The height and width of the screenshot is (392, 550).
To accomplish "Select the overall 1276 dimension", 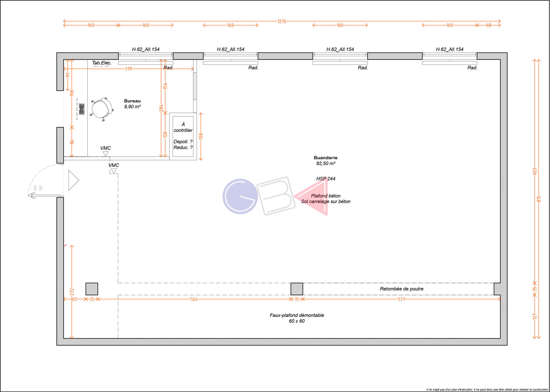I will pyautogui.click(x=282, y=21).
